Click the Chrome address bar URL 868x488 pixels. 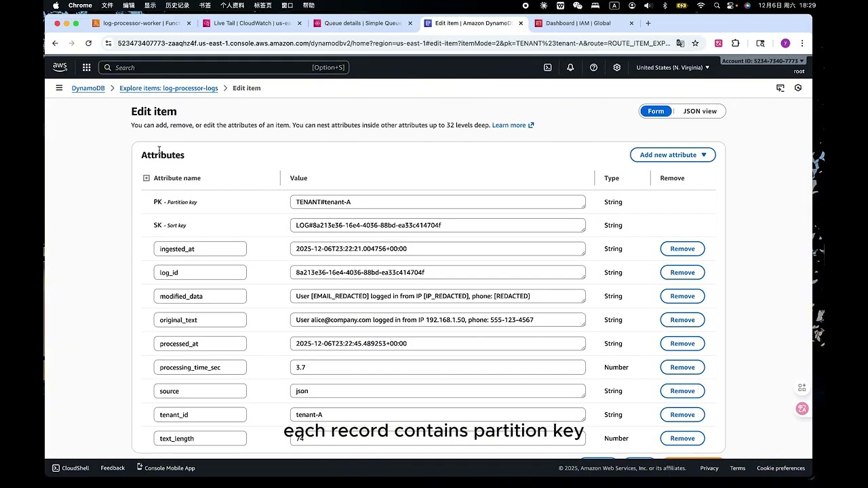tap(393, 43)
